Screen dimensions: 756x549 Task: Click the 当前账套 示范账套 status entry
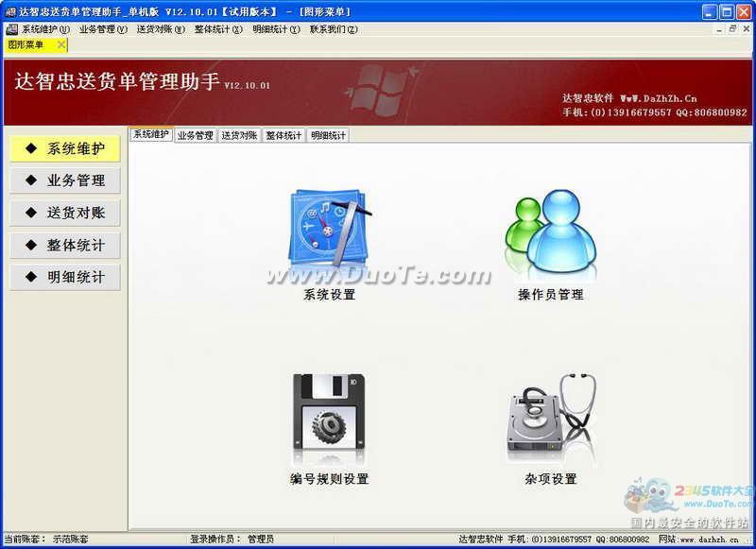46,539
